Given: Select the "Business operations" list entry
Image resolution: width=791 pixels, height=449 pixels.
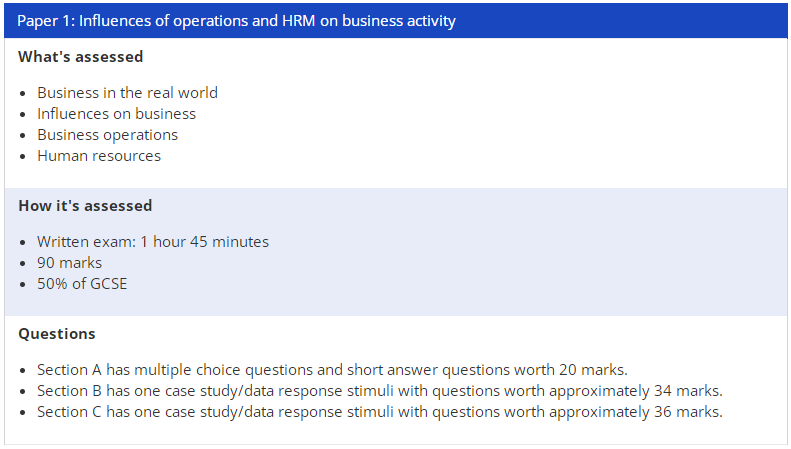Looking at the screenshot, I should [x=107, y=135].
